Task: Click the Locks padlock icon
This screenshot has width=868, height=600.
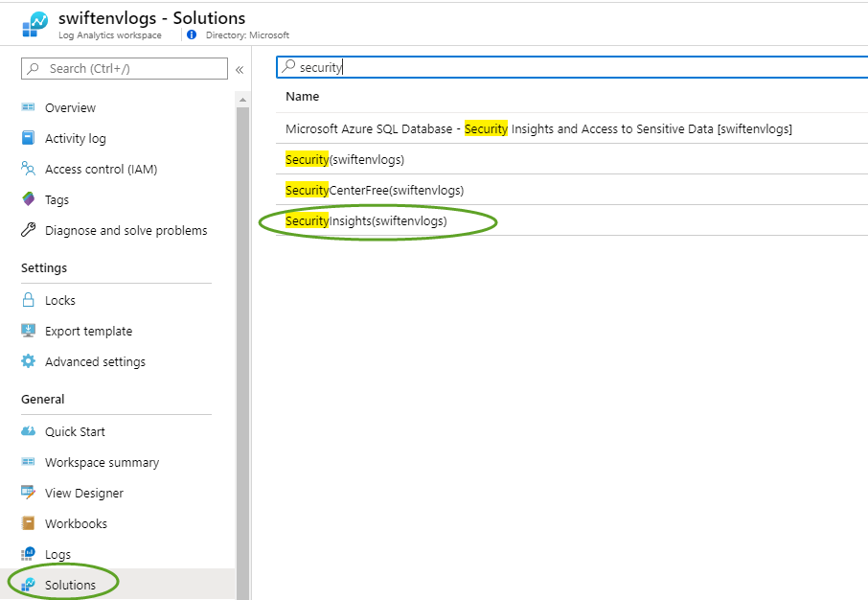Action: tap(28, 300)
